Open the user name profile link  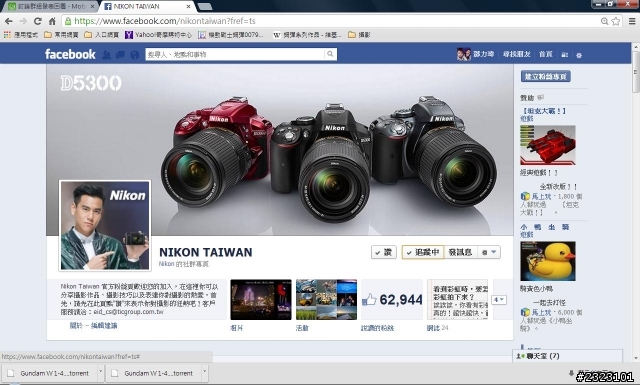[484, 54]
